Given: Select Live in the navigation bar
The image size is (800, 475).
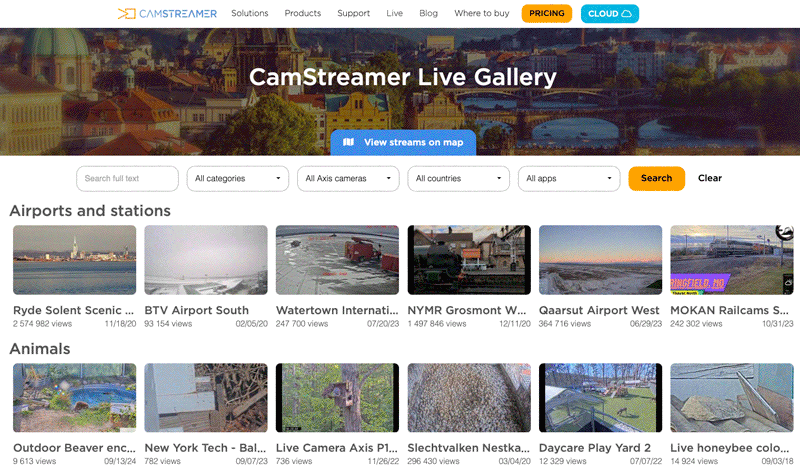Looking at the screenshot, I should click(394, 14).
